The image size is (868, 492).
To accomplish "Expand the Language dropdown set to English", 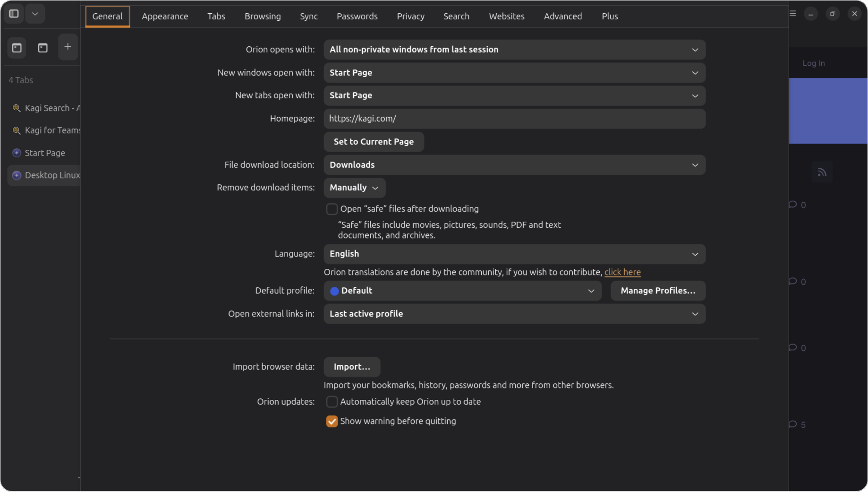I will tap(514, 254).
